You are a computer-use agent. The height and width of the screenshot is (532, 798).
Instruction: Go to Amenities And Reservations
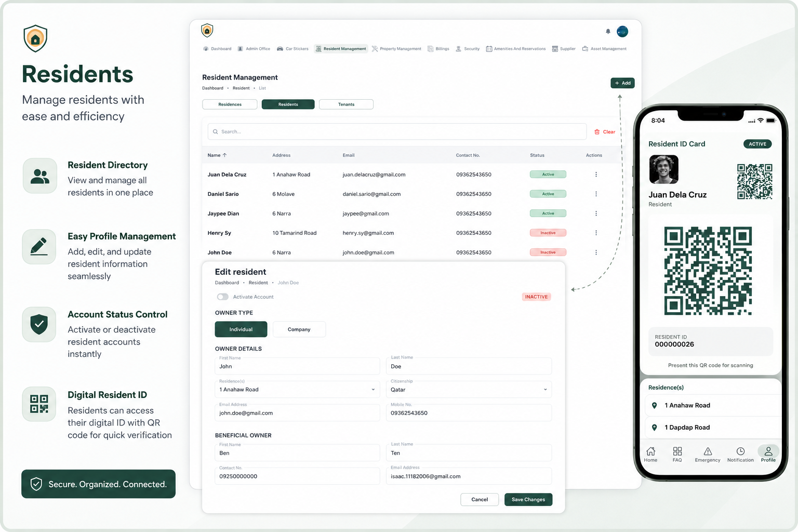516,49
